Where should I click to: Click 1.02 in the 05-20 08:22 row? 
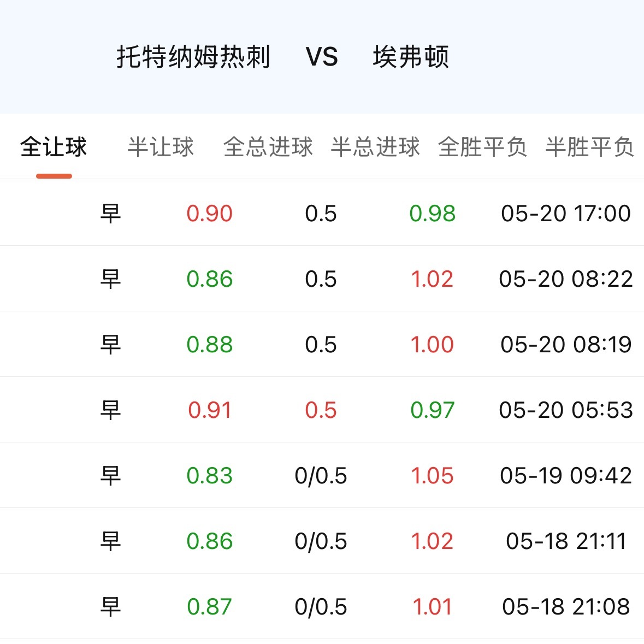pyautogui.click(x=433, y=279)
